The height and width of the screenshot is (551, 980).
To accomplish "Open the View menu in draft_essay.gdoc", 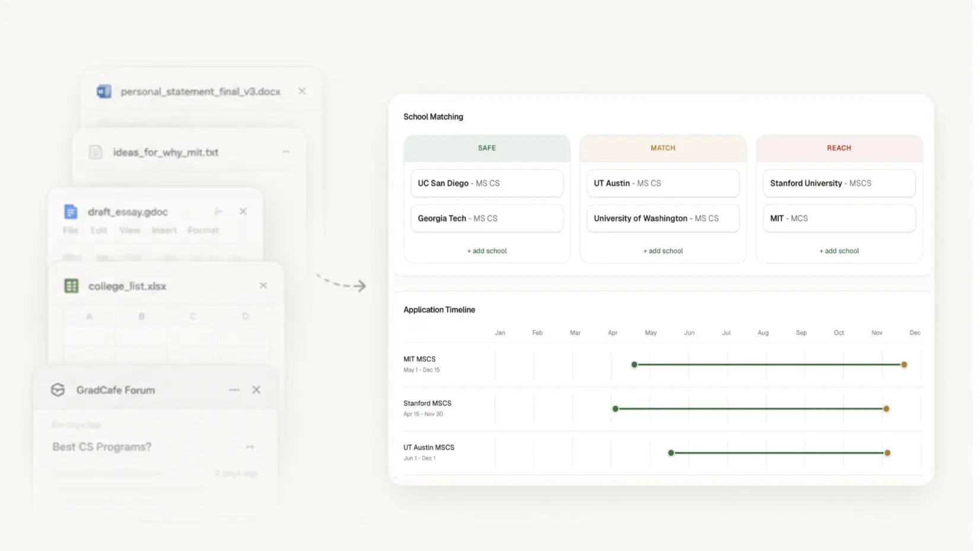I will 129,230.
